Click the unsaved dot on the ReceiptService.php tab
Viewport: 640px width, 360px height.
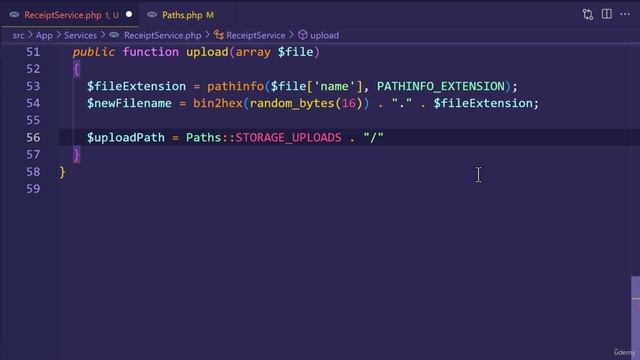point(129,14)
